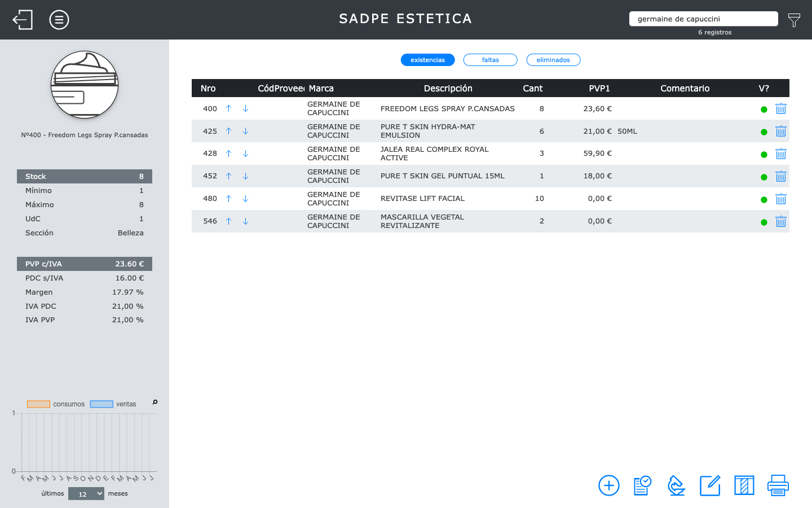The image size is (812, 508).
Task: Sort by Comentario column header
Action: [685, 88]
